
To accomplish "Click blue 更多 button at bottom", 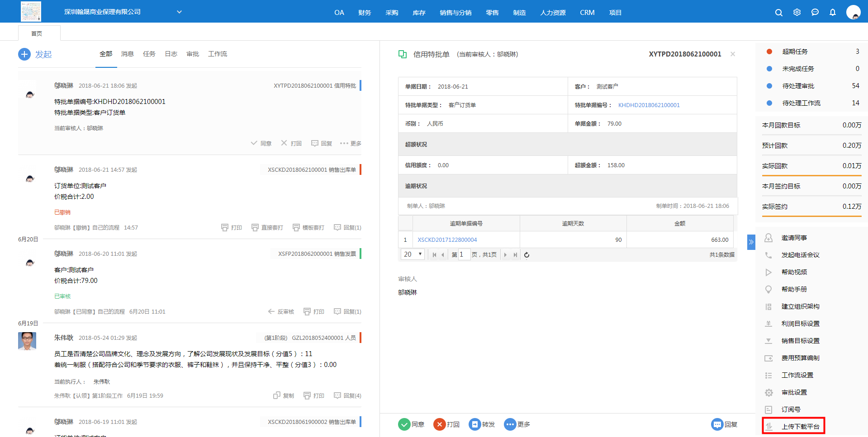I will point(517,424).
